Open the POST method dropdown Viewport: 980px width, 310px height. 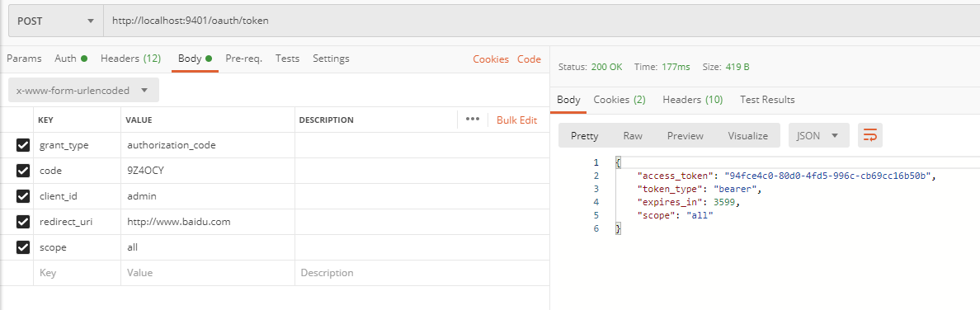[55, 21]
